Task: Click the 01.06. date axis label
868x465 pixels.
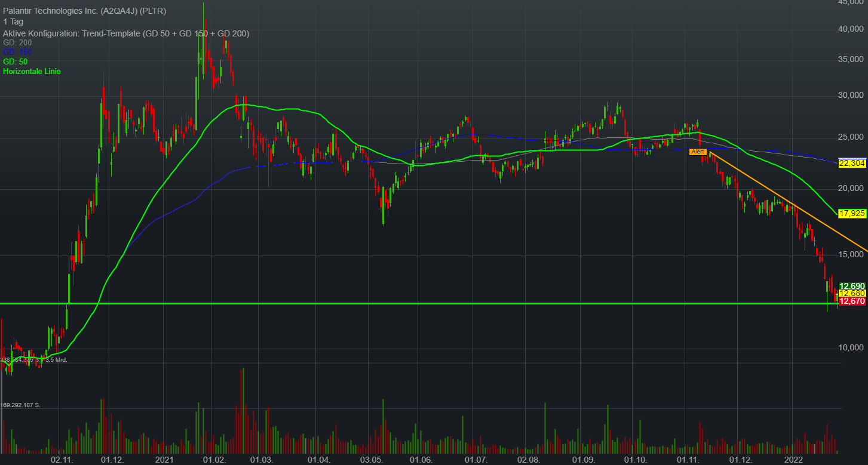Action: [421, 460]
